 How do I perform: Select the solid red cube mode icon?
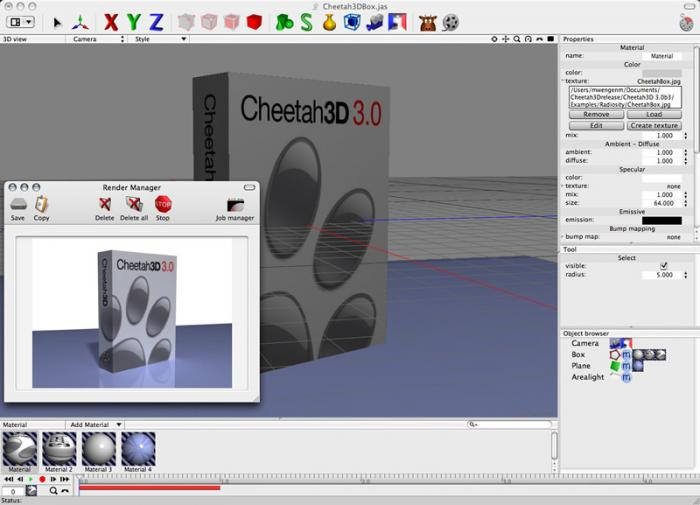pos(254,22)
